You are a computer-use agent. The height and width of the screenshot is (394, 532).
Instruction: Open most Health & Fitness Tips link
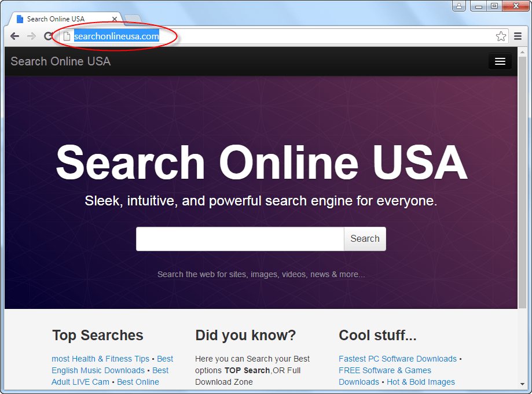(x=100, y=359)
